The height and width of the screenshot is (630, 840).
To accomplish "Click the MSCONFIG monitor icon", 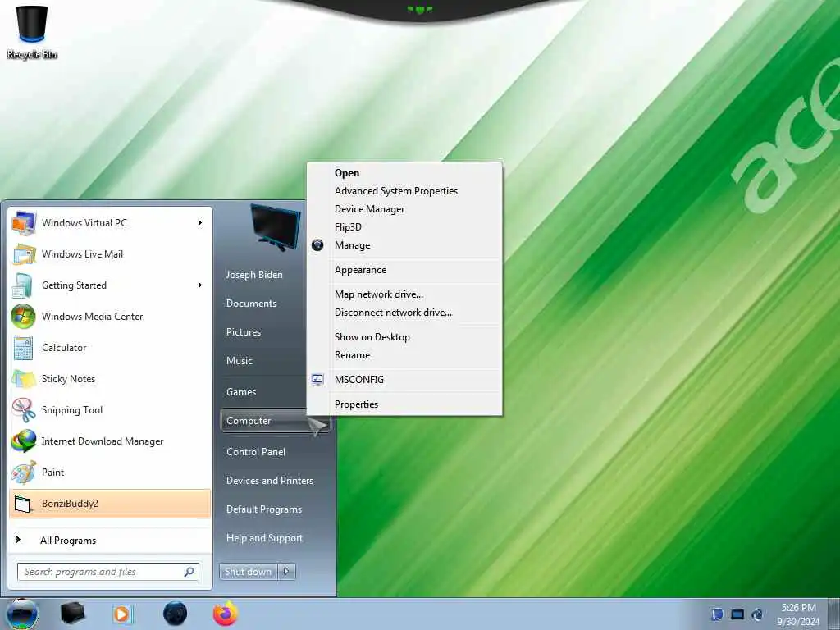I will click(317, 380).
